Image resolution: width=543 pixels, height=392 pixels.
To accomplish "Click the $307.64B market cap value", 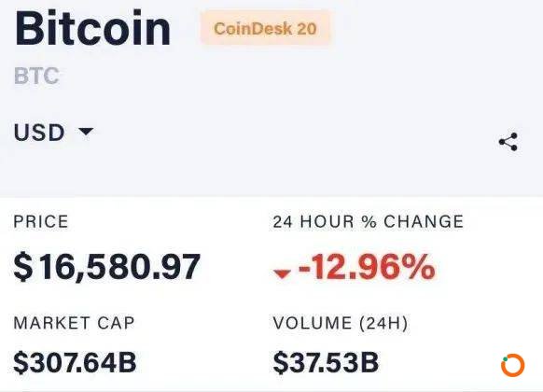I will 75,362.
